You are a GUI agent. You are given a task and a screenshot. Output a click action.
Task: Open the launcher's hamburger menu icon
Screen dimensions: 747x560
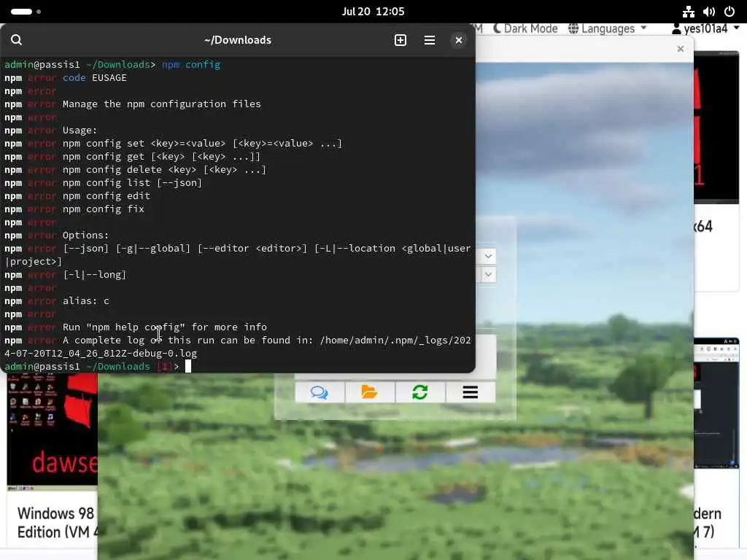click(471, 392)
